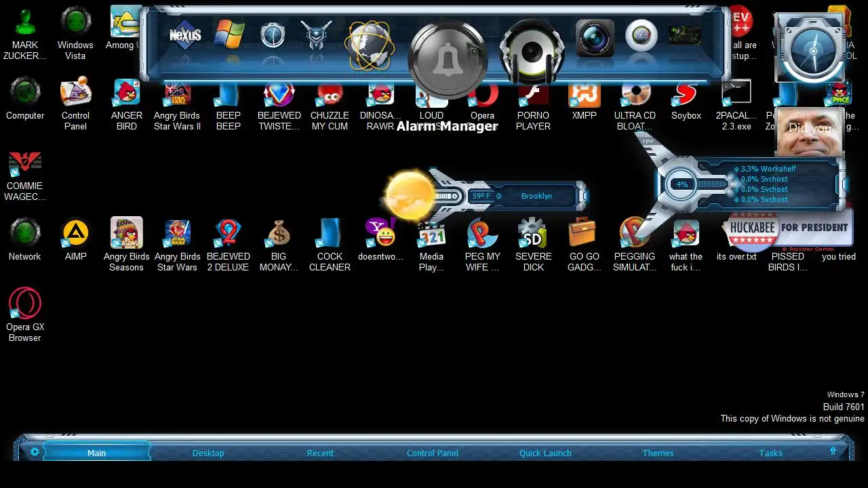
Task: Switch to Quick Launch shelf tab
Action: 545,453
